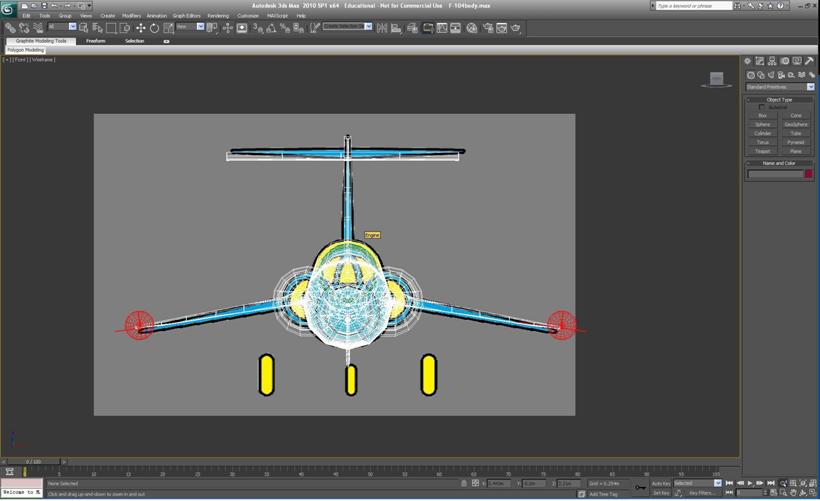Click the Render Production teapot icon
This screenshot has width=820, height=501.
click(x=516, y=28)
